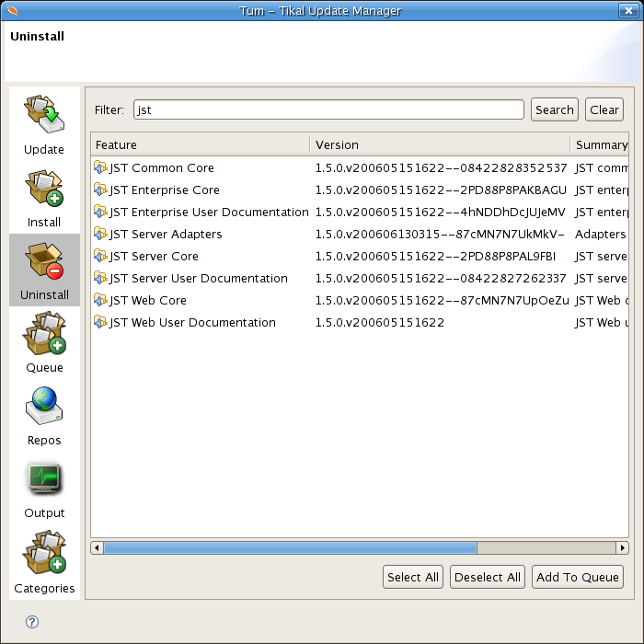This screenshot has height=644, width=644.
Task: Select JST Server User Documentation row
Action: 360,278
